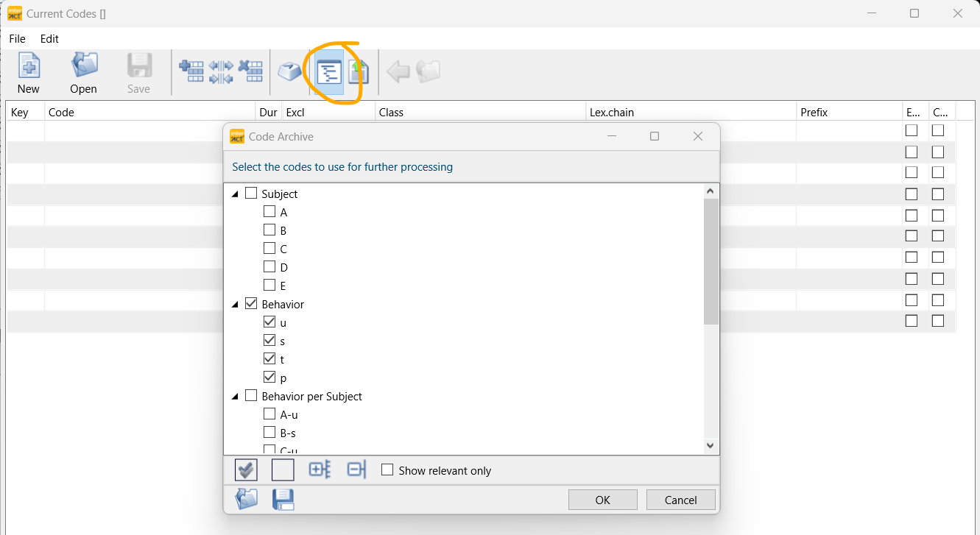
Task: Click the arrows column-width toolbar icon
Action: click(x=221, y=71)
